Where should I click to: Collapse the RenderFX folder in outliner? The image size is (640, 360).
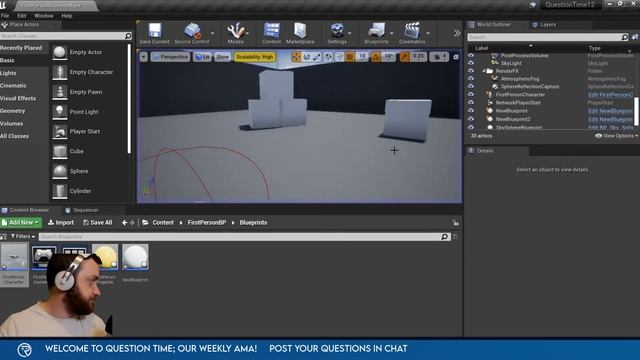(484, 71)
